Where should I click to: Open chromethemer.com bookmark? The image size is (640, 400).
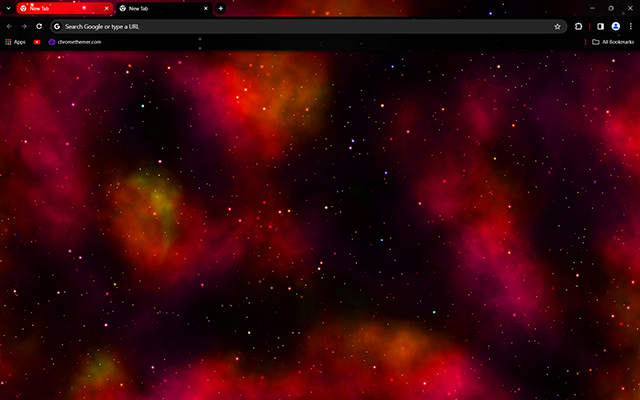(x=75, y=42)
